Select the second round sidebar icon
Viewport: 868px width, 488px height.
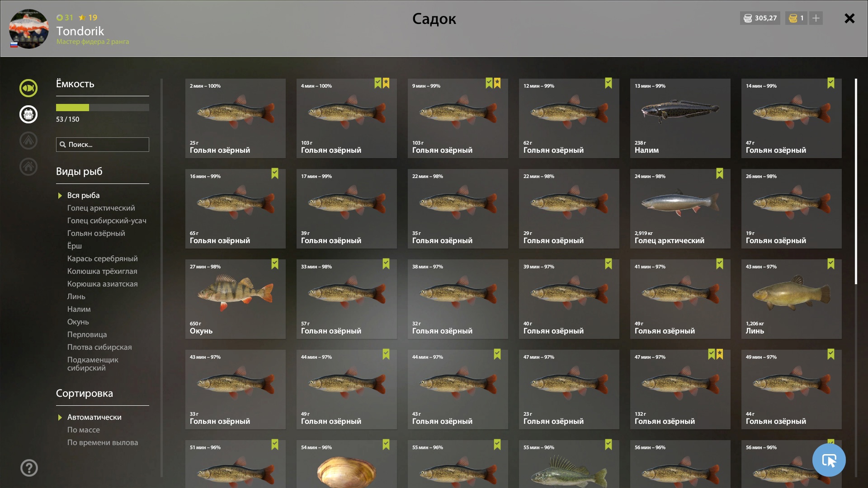28,114
